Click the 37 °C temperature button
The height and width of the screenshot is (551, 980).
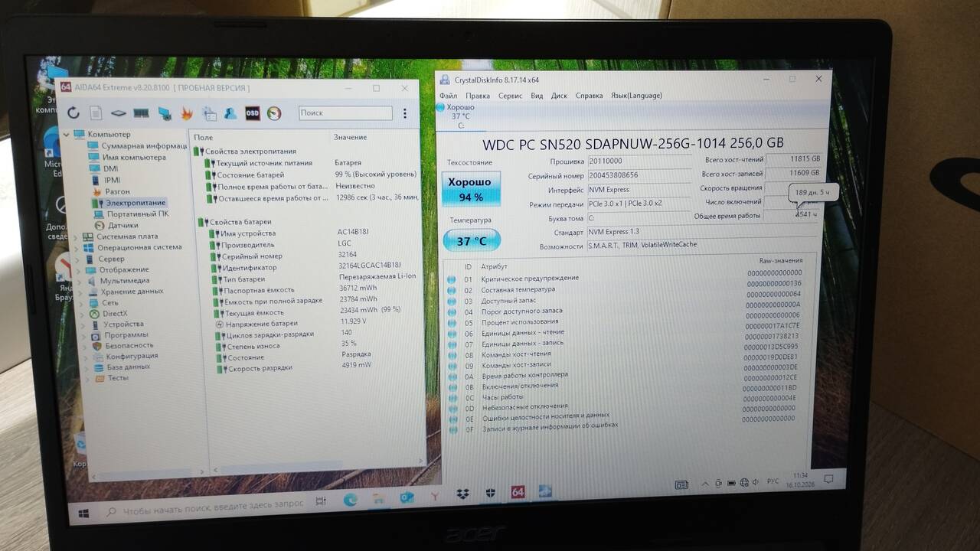tap(472, 240)
